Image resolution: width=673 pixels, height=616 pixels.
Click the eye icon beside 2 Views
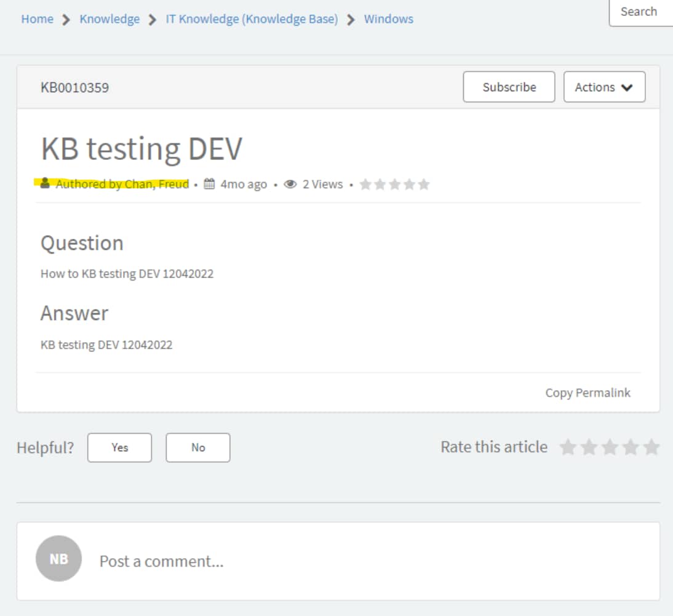[x=290, y=184]
